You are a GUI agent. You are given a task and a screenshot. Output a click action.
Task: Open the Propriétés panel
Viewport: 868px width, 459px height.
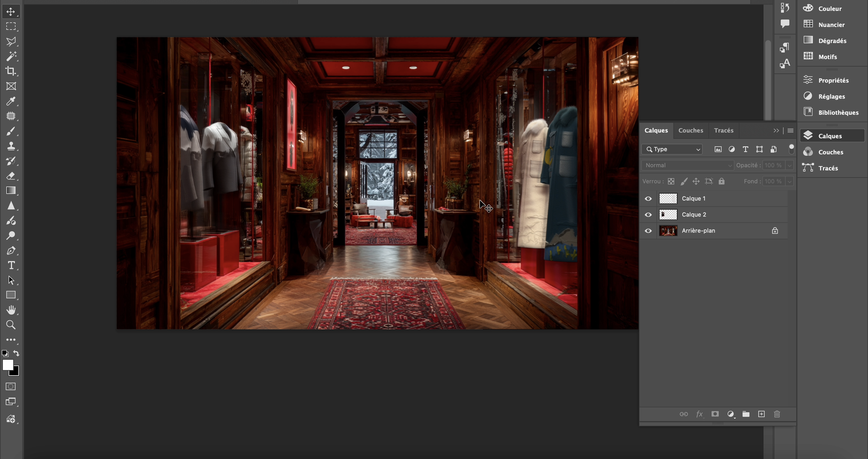coord(833,80)
